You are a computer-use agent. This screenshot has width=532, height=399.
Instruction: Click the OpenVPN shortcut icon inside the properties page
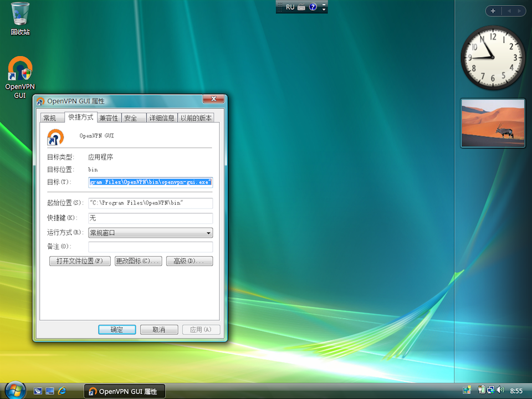click(55, 137)
